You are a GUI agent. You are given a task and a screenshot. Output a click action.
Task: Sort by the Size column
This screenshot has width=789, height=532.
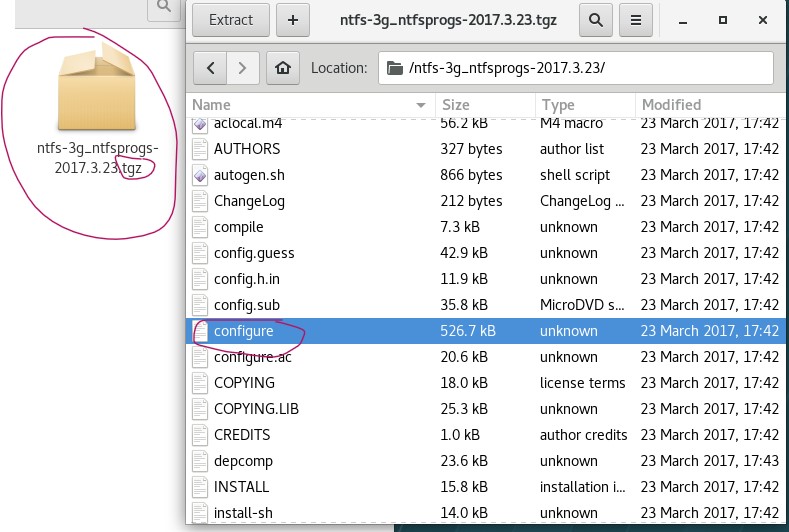coord(486,105)
